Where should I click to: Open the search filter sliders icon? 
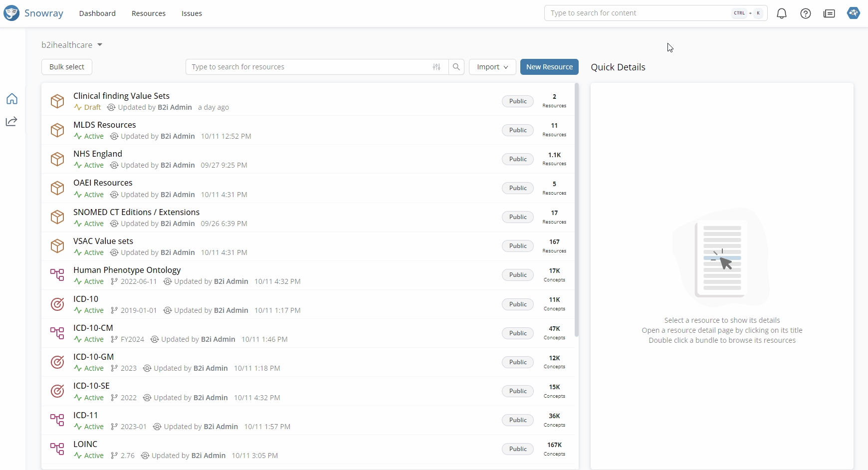pos(436,67)
